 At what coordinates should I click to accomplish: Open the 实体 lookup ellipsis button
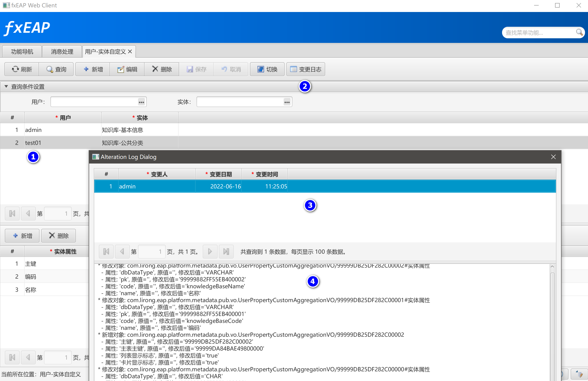click(287, 102)
